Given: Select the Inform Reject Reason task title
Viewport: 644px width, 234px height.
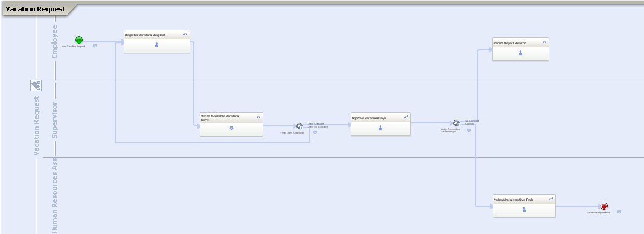Looking at the screenshot, I should (x=509, y=43).
